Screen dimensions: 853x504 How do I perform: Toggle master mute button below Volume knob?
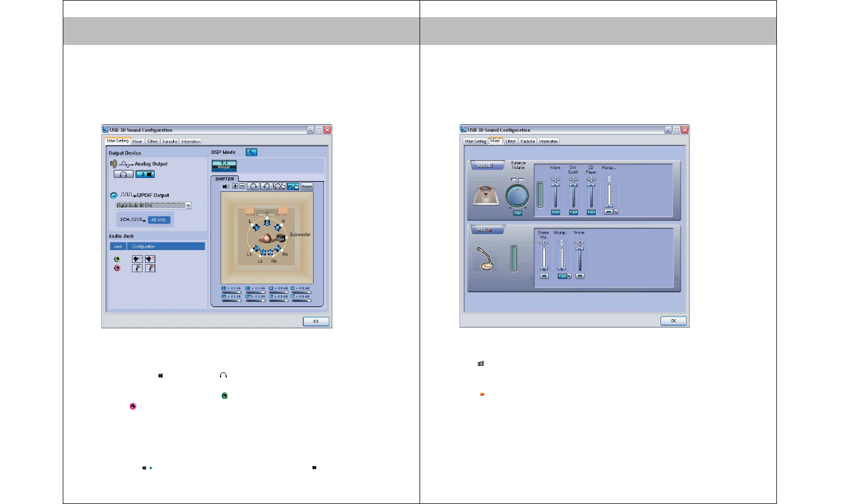pos(518,213)
